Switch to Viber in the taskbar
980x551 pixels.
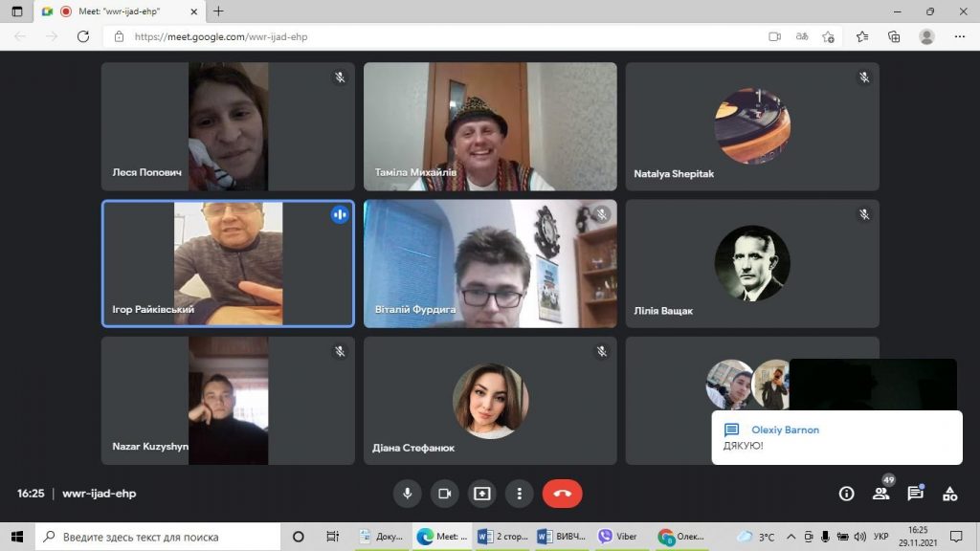click(619, 537)
